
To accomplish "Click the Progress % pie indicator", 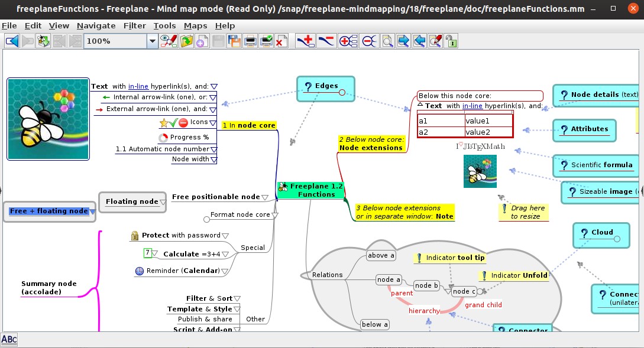I will click(x=163, y=138).
